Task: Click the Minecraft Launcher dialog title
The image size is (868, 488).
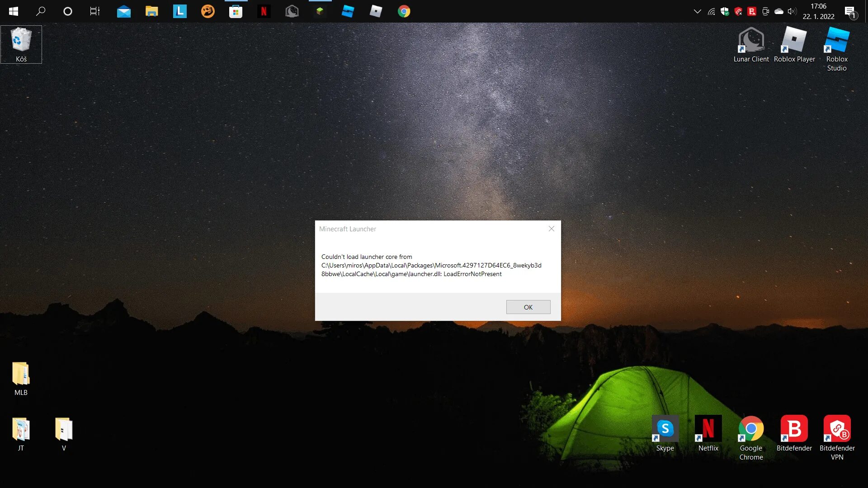Action: coord(347,229)
